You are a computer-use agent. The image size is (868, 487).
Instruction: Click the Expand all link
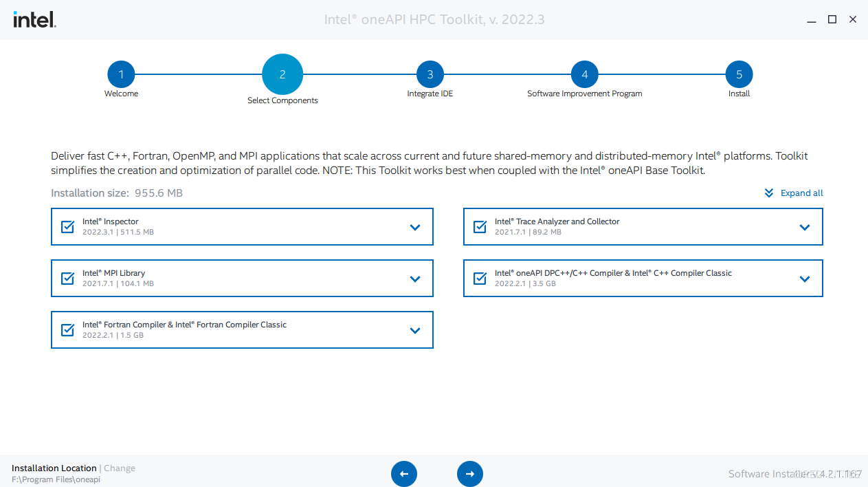pos(801,193)
